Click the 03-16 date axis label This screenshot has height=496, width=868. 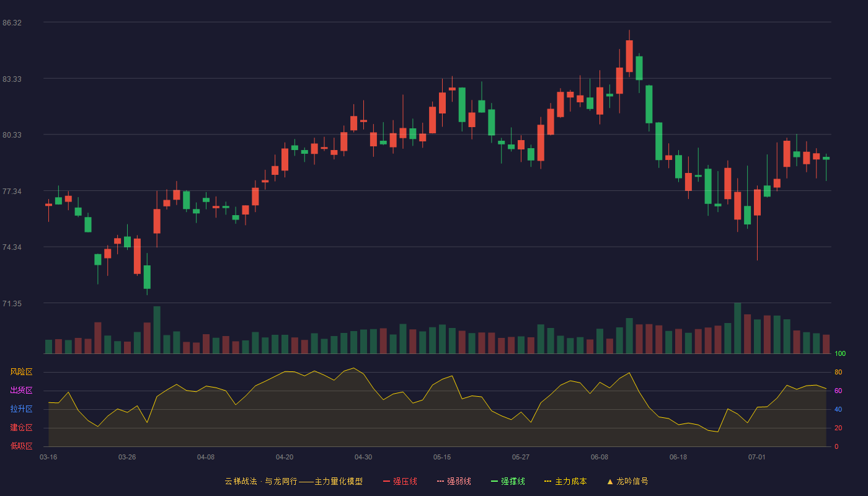[x=48, y=457]
